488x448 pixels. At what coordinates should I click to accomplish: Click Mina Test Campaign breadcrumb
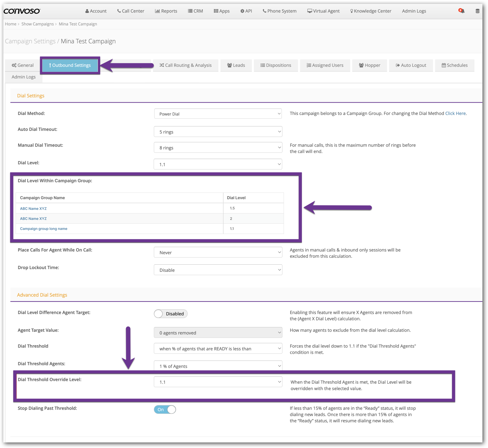[x=78, y=24]
